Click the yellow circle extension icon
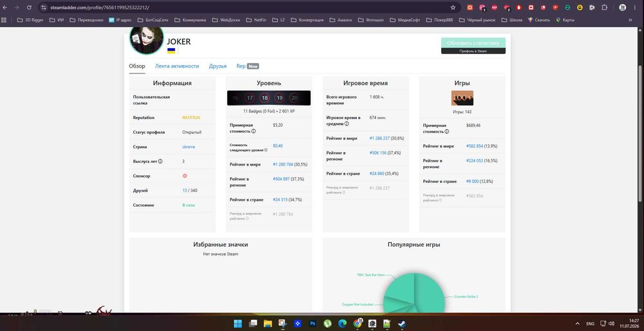 (x=580, y=7)
